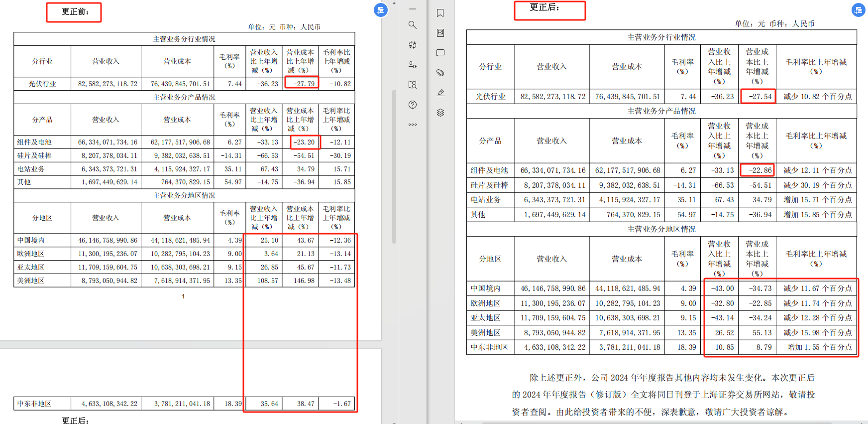The image size is (868, 424).
Task: Open the help question mark icon
Action: [x=412, y=105]
